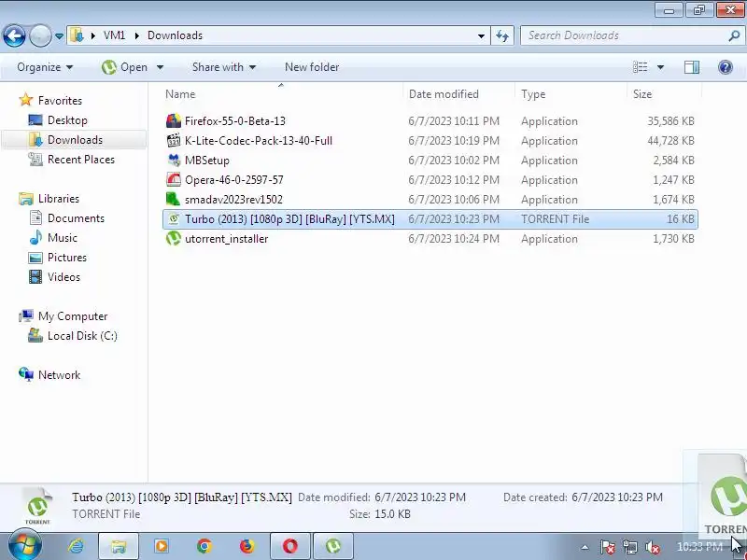Create a New folder

point(312,67)
